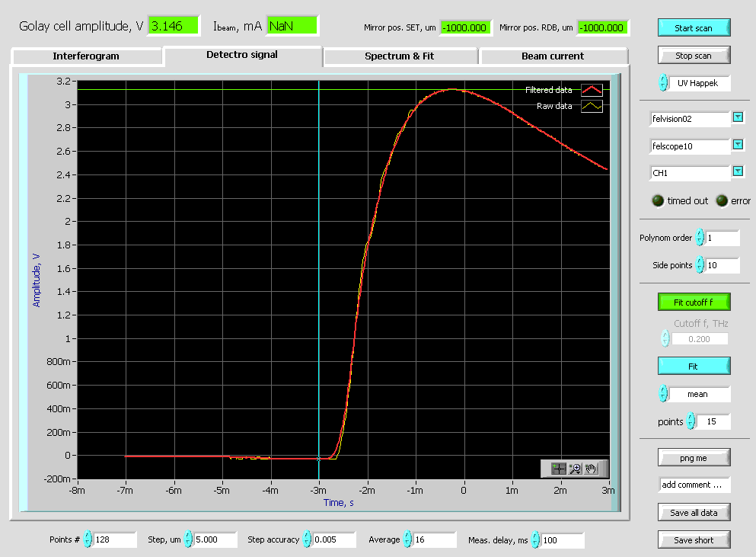Screen dimensions: 756x557
Task: Click the Raw data legend label
Action: coord(554,106)
